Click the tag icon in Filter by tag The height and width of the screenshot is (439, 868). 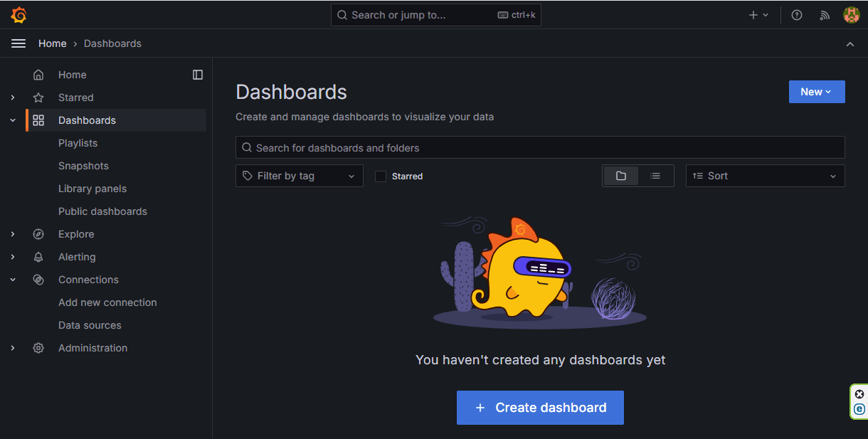248,176
